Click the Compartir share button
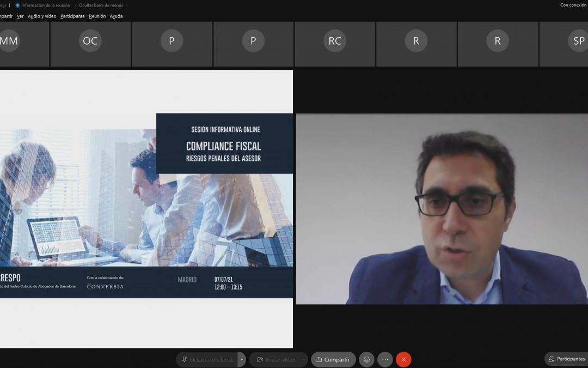 [x=333, y=359]
